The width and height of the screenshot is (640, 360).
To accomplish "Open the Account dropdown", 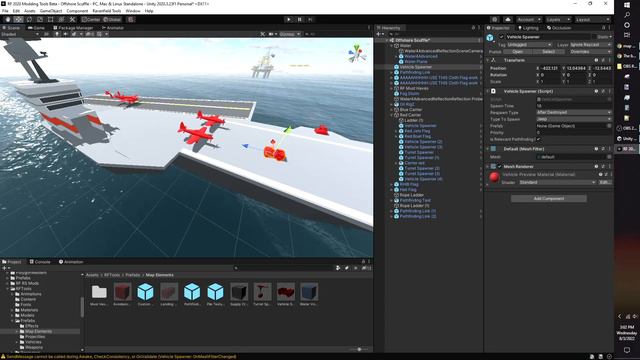I will point(529,20).
